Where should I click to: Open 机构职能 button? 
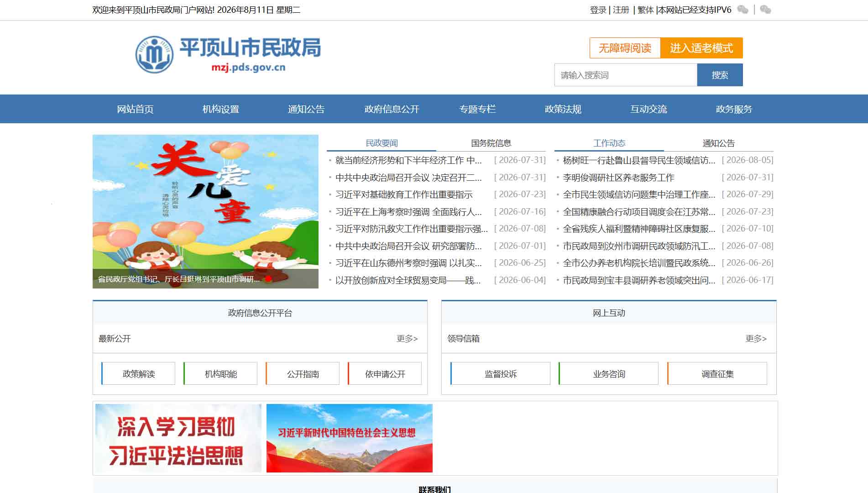point(220,373)
